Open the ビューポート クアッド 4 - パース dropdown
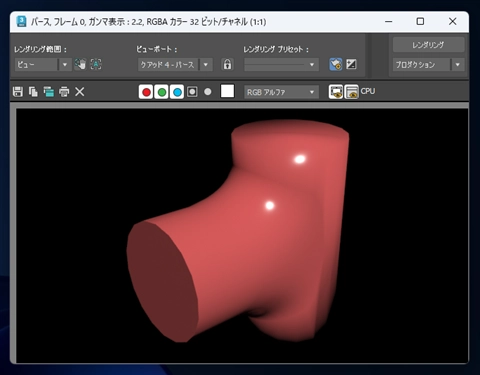Viewport: 480px width, 375px height. click(x=175, y=64)
